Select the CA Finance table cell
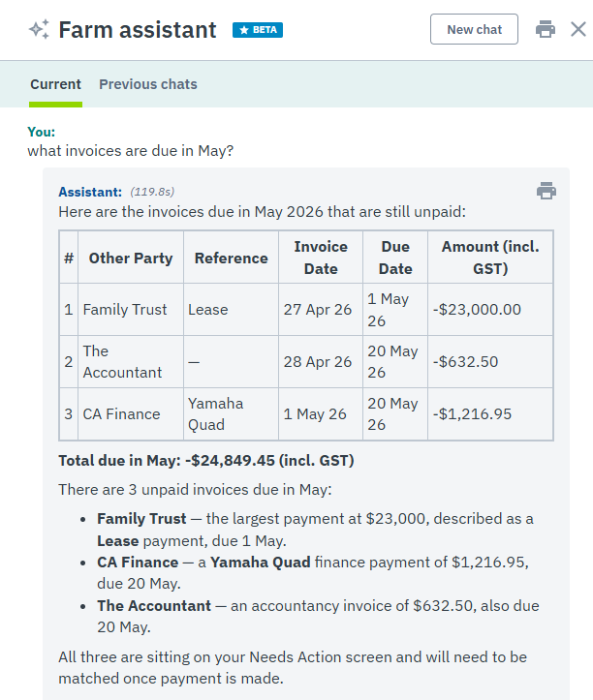This screenshot has width=593, height=700. 131,413
